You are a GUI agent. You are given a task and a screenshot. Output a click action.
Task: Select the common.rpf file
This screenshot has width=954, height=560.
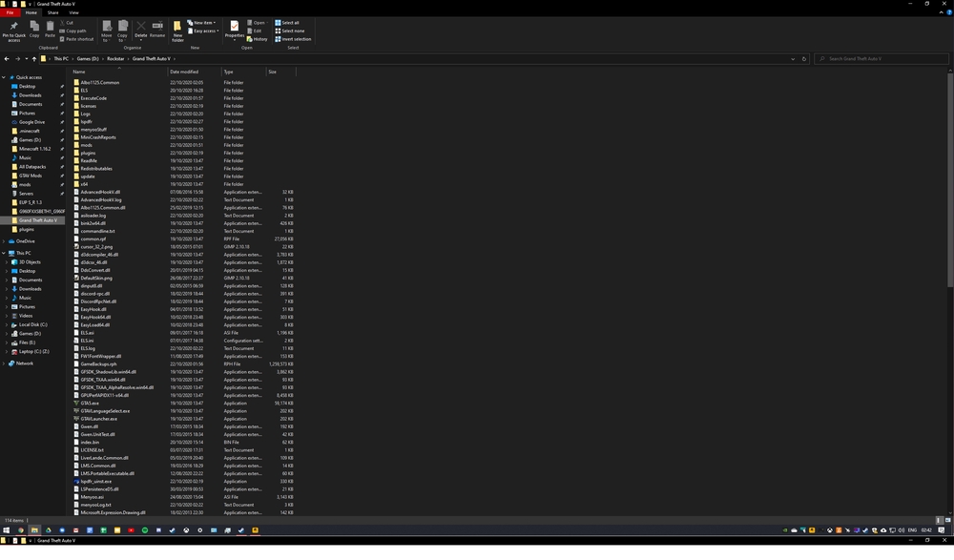point(93,239)
